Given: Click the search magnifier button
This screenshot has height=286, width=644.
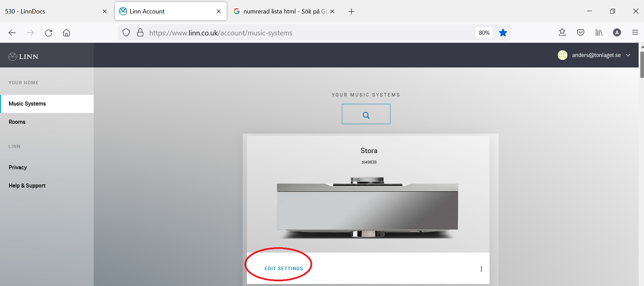Looking at the screenshot, I should [366, 114].
